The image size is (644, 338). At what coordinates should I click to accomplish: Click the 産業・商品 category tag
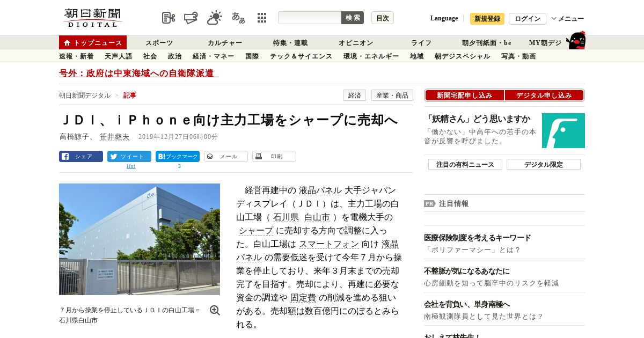(392, 95)
